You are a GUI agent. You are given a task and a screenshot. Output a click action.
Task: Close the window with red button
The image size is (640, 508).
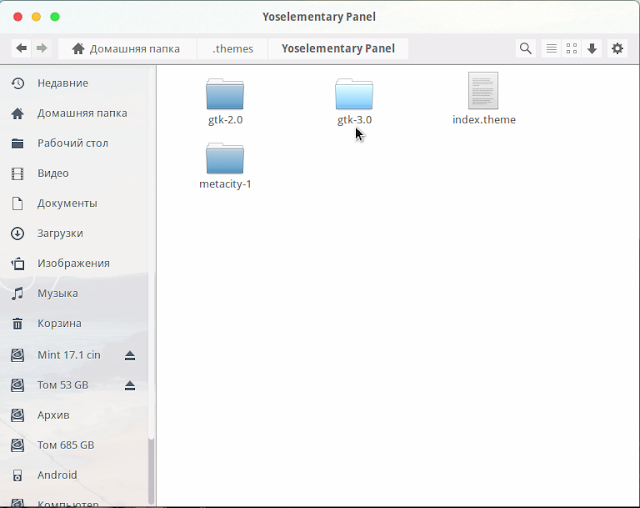pyautogui.click(x=18, y=17)
